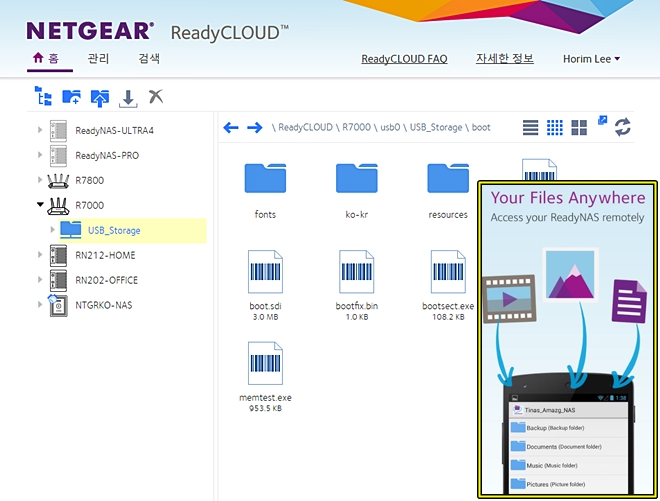Image resolution: width=660 pixels, height=501 pixels.
Task: Click the ReadyNAS-PRO device icon
Action: pos(58,155)
